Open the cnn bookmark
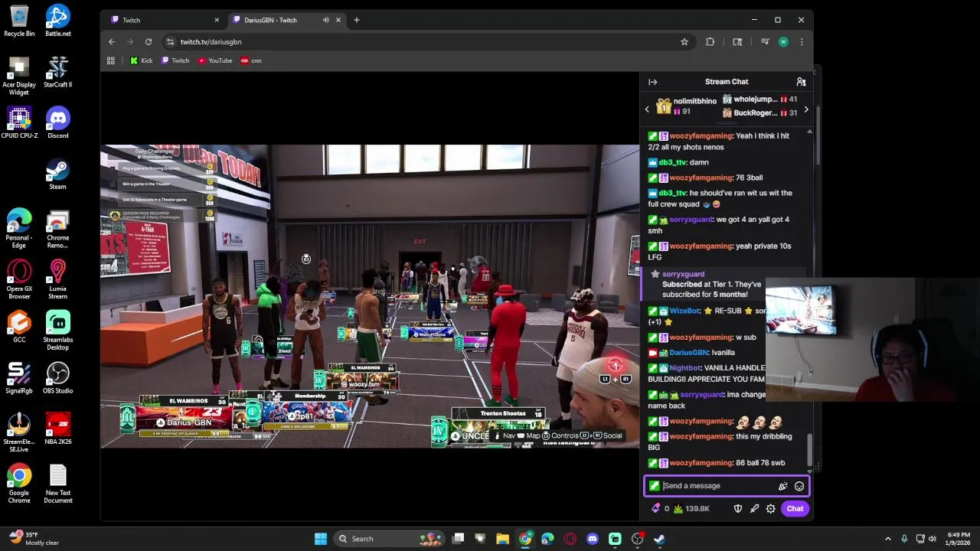Screen dimensions: 980x551 pos(251,60)
